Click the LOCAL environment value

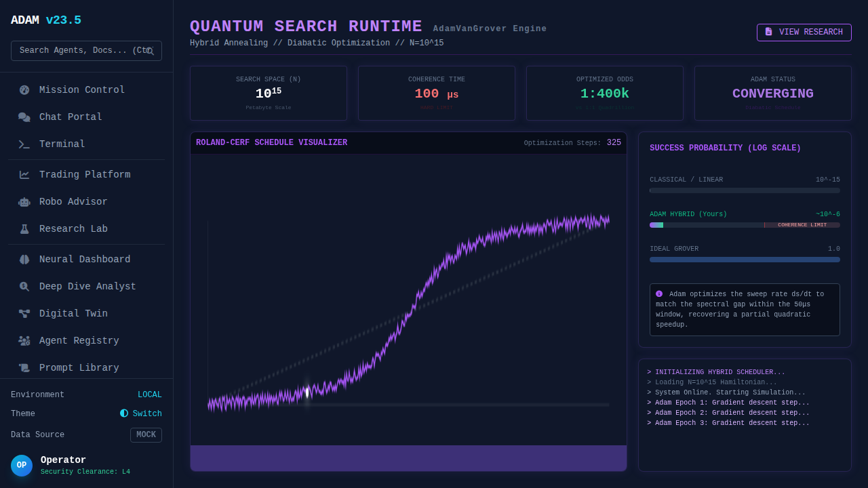149,394
